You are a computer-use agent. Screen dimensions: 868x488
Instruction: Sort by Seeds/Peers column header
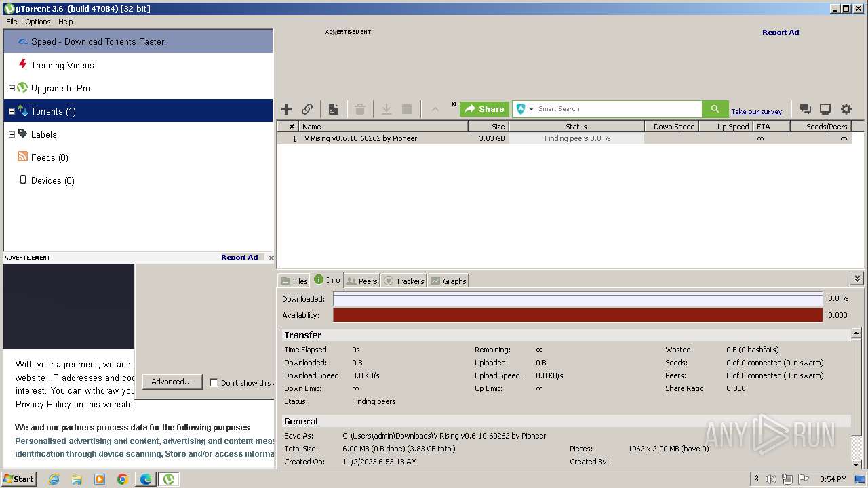click(x=821, y=127)
